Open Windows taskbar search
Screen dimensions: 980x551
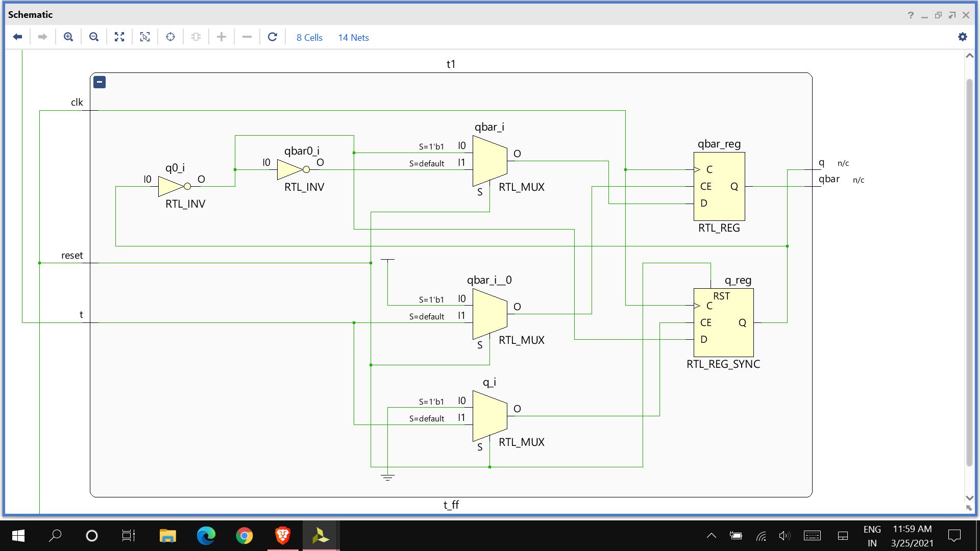(x=55, y=536)
